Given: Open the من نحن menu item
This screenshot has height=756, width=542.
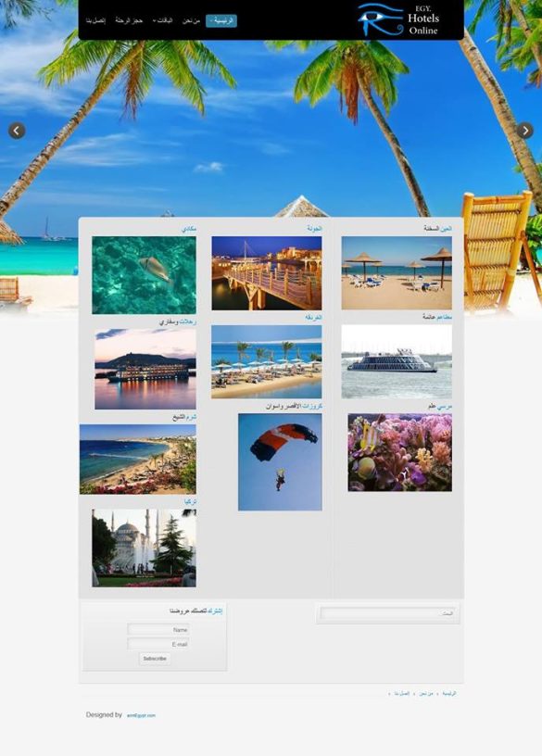Looking at the screenshot, I should [x=191, y=20].
